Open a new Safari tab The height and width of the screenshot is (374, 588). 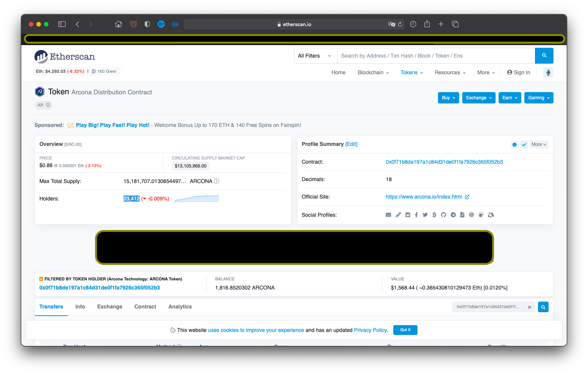[441, 24]
